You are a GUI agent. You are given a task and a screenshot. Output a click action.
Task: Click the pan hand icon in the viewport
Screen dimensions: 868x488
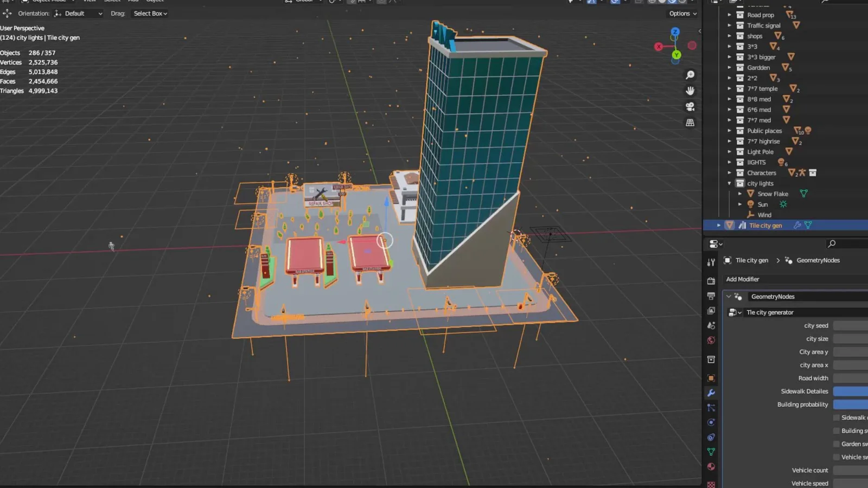click(690, 91)
